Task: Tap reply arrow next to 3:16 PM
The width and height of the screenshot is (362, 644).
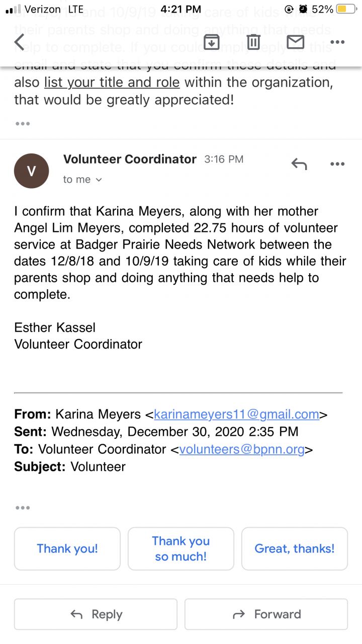Action: [x=299, y=164]
